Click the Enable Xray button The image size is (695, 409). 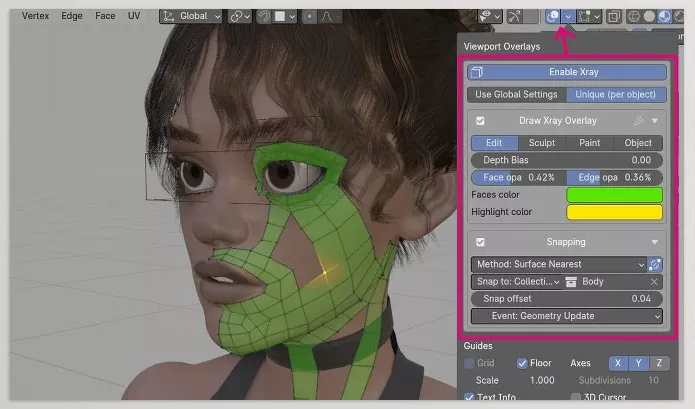pos(567,72)
